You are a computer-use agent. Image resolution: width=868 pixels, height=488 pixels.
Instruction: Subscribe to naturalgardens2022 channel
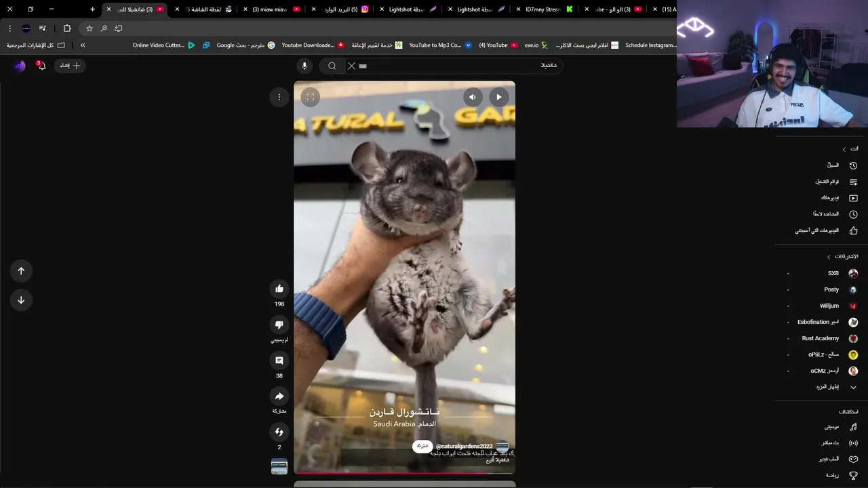pyautogui.click(x=422, y=446)
